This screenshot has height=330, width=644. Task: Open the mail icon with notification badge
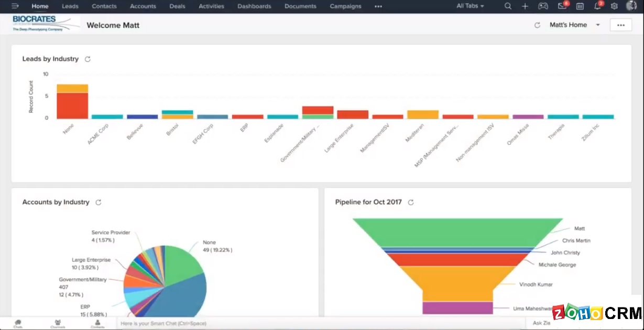[x=561, y=6]
